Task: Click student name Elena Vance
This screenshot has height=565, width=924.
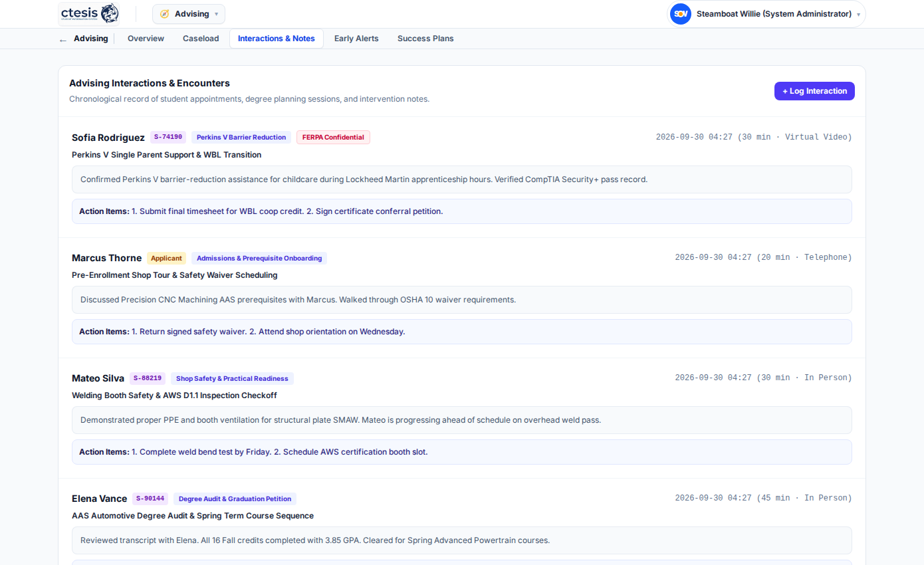Action: 99,499
